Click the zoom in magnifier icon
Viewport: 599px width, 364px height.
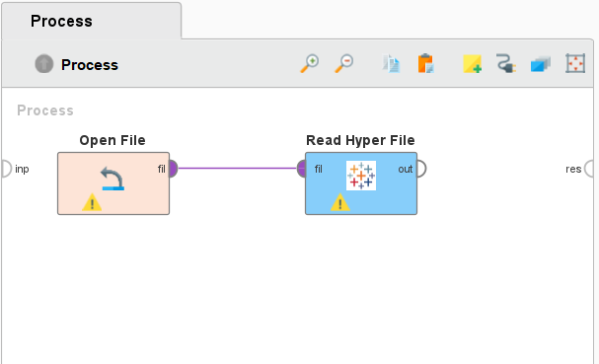tap(310, 63)
